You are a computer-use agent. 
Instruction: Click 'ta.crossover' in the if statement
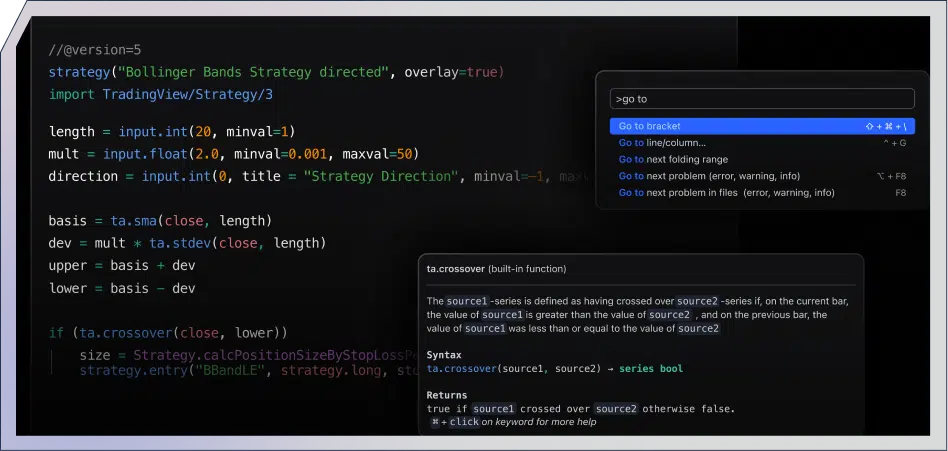click(126, 333)
